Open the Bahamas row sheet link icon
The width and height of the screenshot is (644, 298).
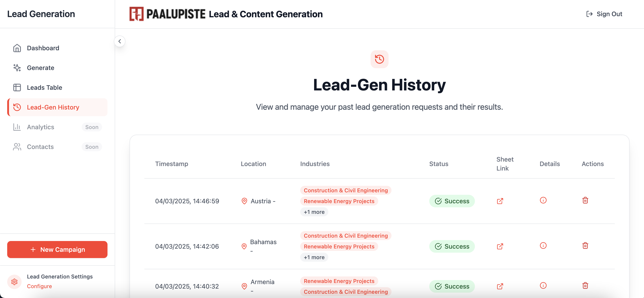tap(500, 246)
